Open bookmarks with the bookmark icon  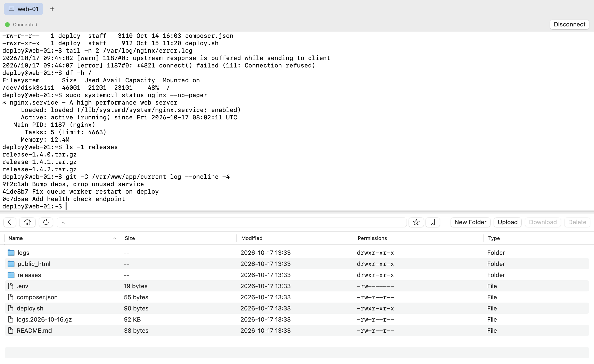coord(433,222)
